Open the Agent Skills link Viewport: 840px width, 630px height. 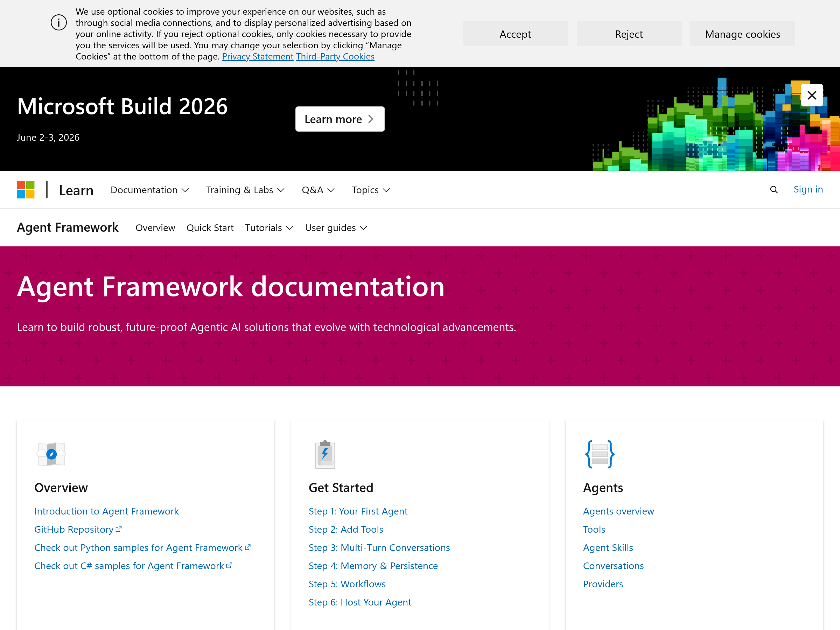(x=608, y=547)
